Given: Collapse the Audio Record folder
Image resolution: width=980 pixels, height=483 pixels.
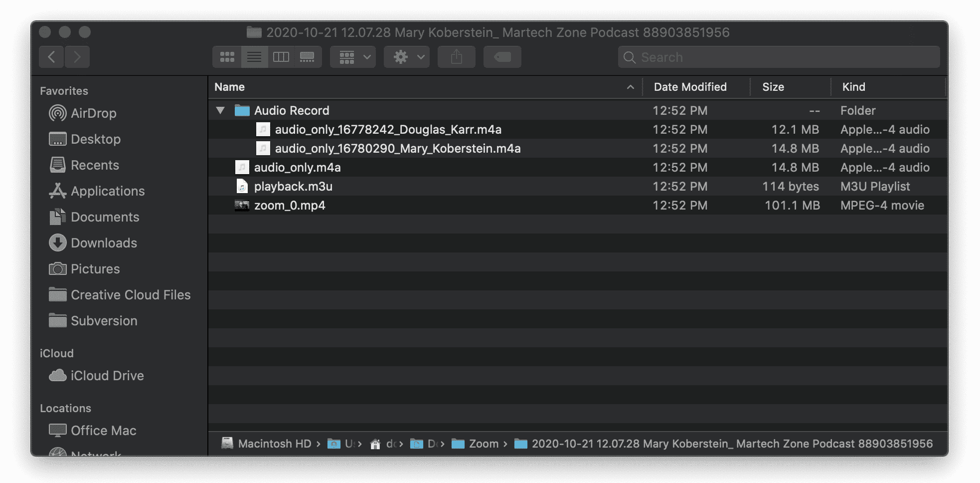Looking at the screenshot, I should [220, 110].
